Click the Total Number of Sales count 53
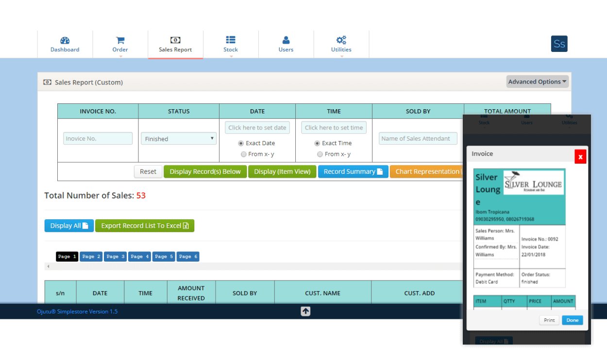This screenshot has width=607, height=364. pyautogui.click(x=141, y=196)
